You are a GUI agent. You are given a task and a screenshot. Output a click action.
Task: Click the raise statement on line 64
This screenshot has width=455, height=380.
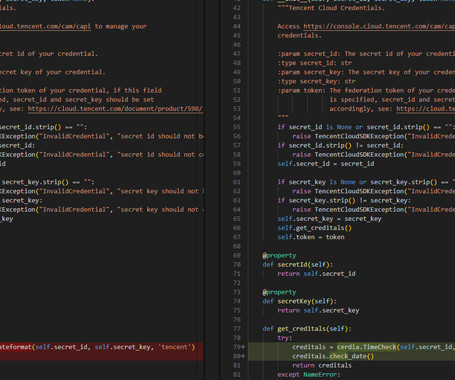[374, 209]
